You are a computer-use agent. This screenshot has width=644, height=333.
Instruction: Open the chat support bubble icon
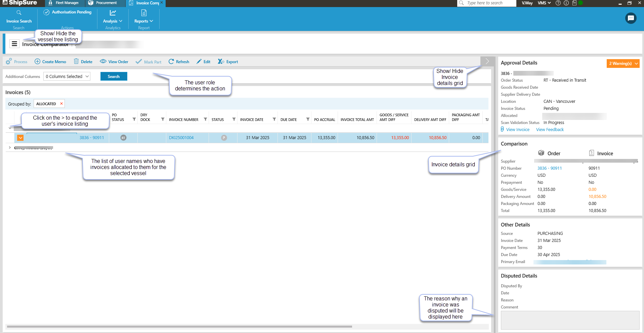click(x=631, y=18)
